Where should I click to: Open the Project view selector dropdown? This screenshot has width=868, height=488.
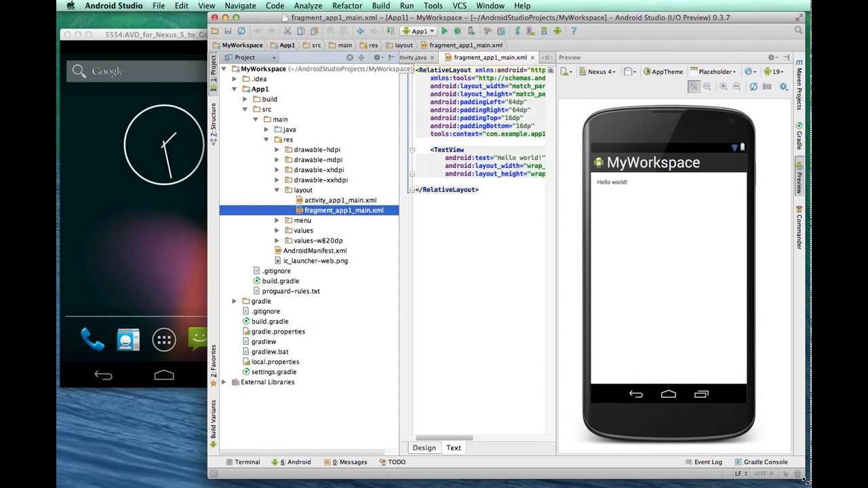point(250,58)
